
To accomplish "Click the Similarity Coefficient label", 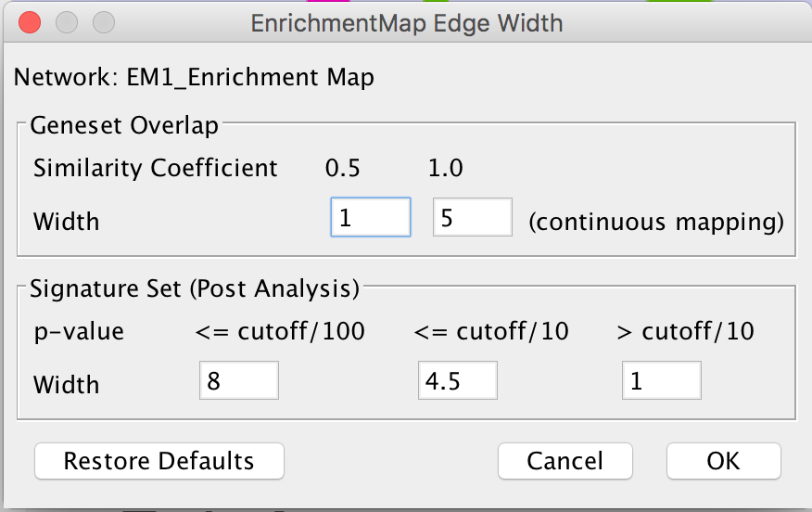I will click(x=155, y=169).
